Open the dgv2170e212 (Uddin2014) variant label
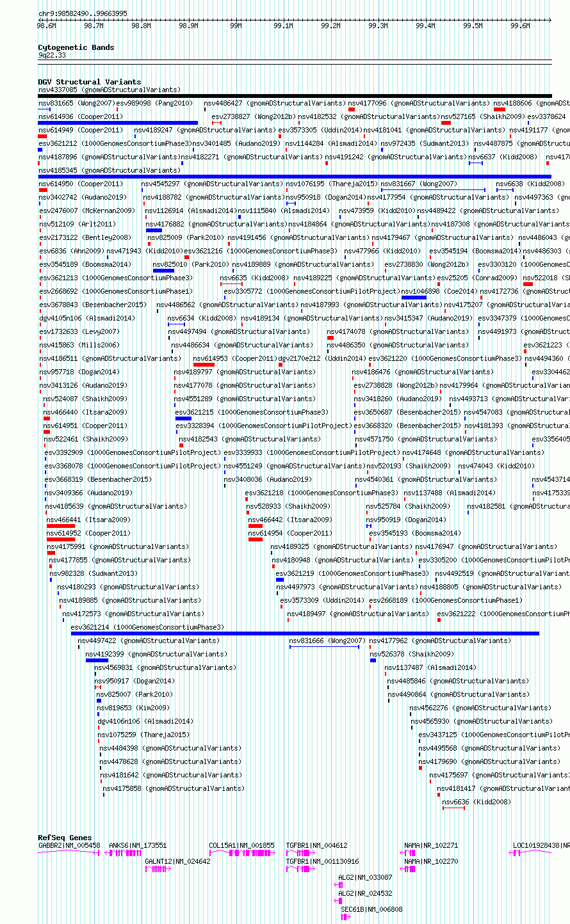This screenshot has width=570, height=924. point(322,358)
